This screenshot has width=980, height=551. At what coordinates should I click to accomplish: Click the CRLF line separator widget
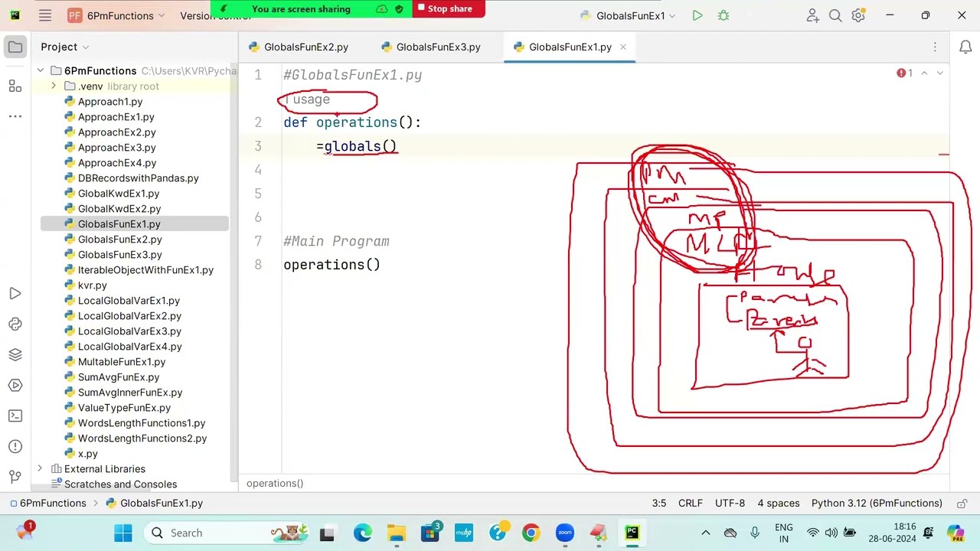[690, 504]
